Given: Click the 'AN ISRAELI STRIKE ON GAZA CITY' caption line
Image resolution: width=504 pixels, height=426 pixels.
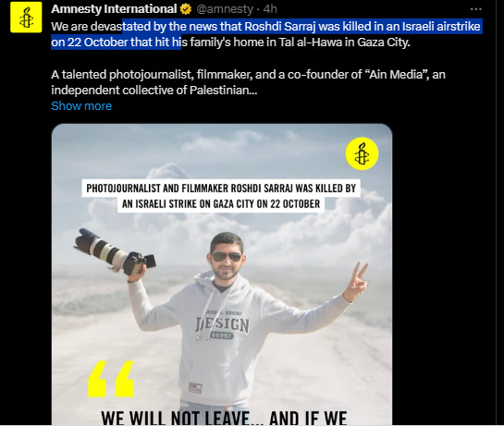Looking at the screenshot, I should click(x=221, y=203).
